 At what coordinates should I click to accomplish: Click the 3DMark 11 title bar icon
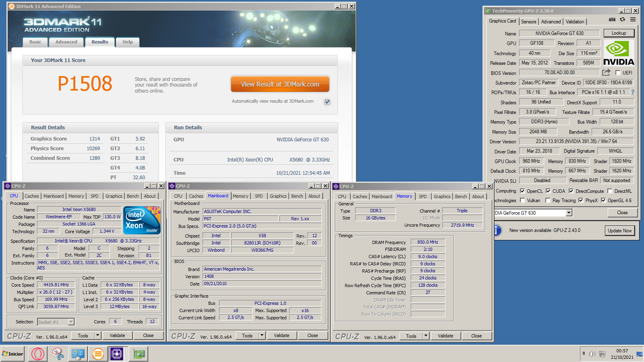pyautogui.click(x=11, y=6)
